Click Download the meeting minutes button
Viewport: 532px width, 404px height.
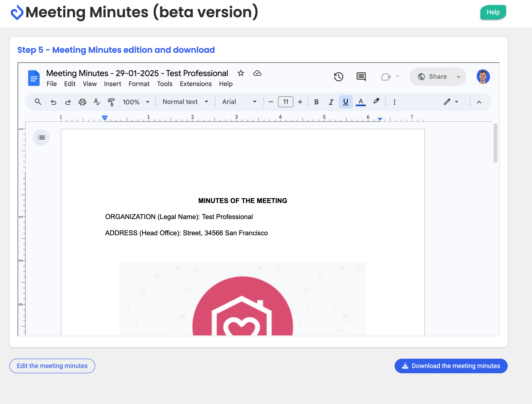click(451, 366)
